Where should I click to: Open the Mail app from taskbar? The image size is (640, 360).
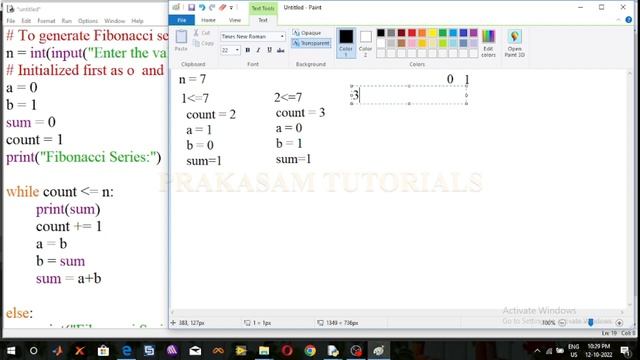coord(195,351)
